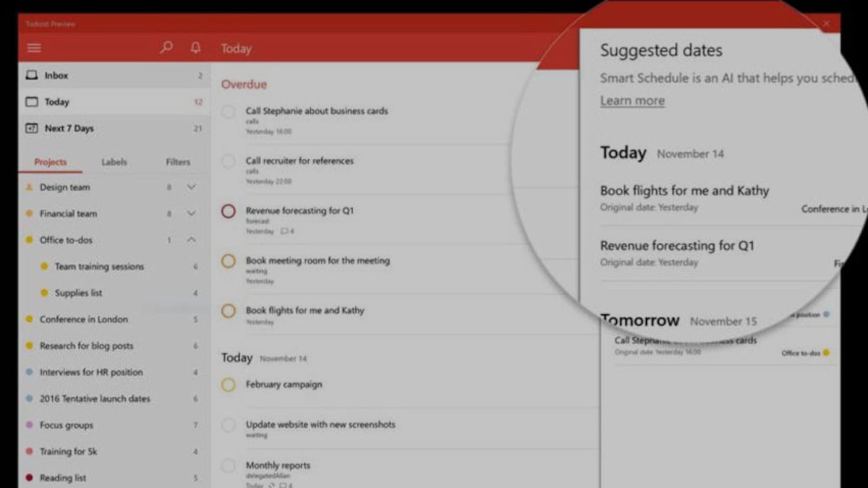Switch to the Labels tab
Viewport: 868px width, 488px height.
(x=114, y=162)
